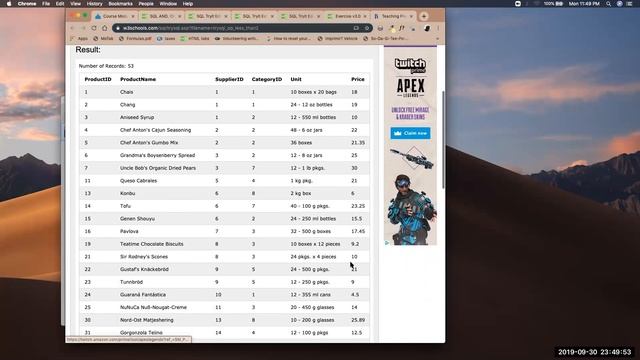Screen dimensions: 640x360
Task: Open the Help menu
Action: click(x=188, y=4)
